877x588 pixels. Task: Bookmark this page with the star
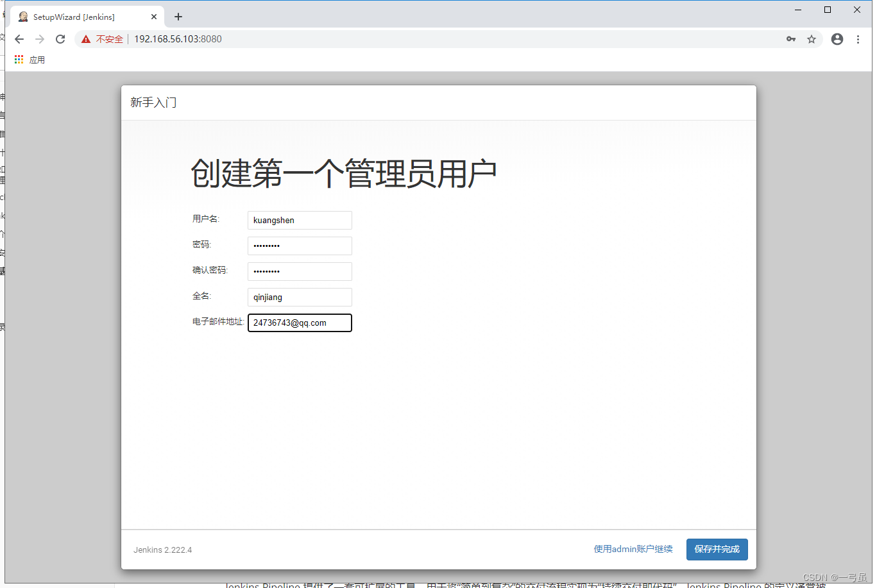pos(812,39)
